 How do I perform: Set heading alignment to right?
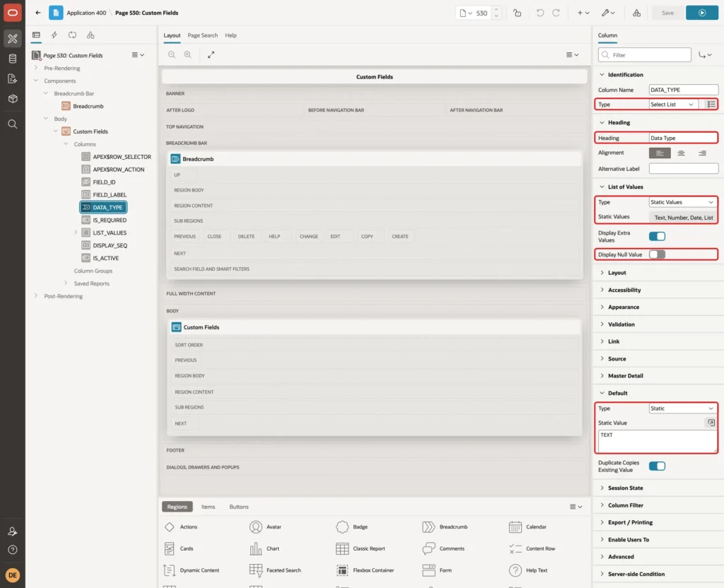click(702, 153)
